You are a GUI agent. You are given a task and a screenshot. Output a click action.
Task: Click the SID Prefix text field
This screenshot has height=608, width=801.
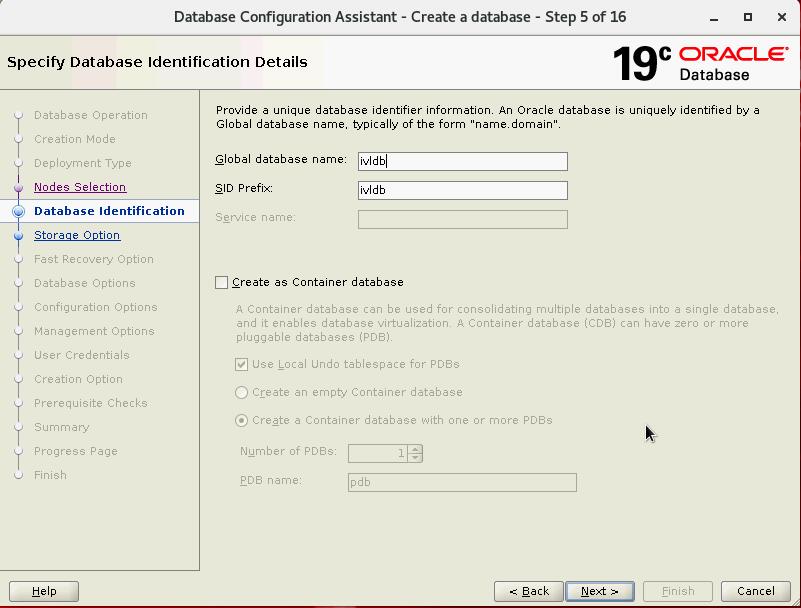point(462,190)
